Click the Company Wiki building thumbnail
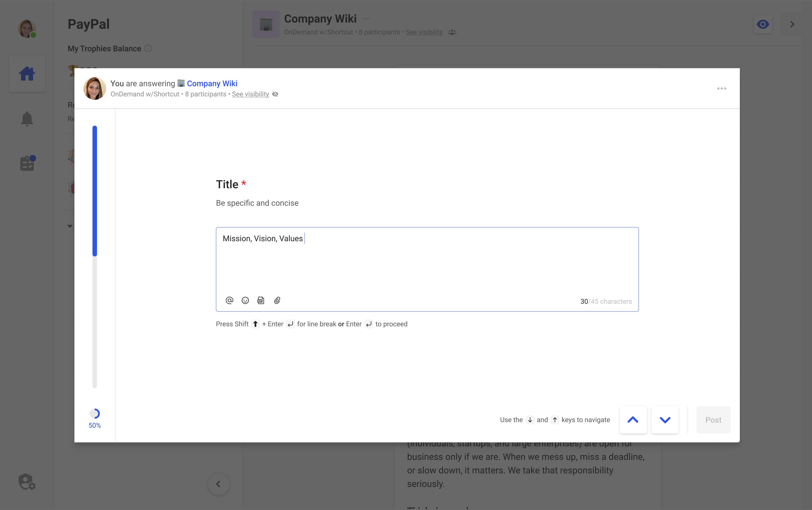The image size is (812, 510). tap(266, 24)
